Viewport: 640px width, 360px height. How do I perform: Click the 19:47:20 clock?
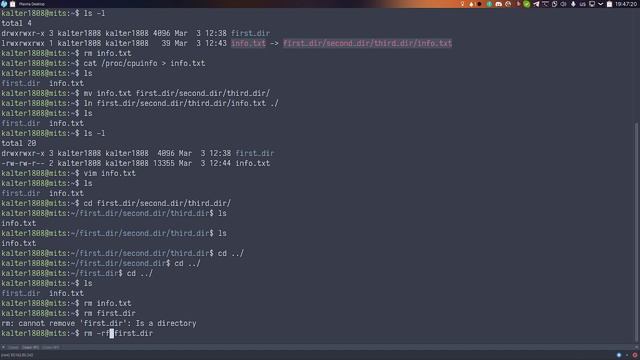click(626, 4)
